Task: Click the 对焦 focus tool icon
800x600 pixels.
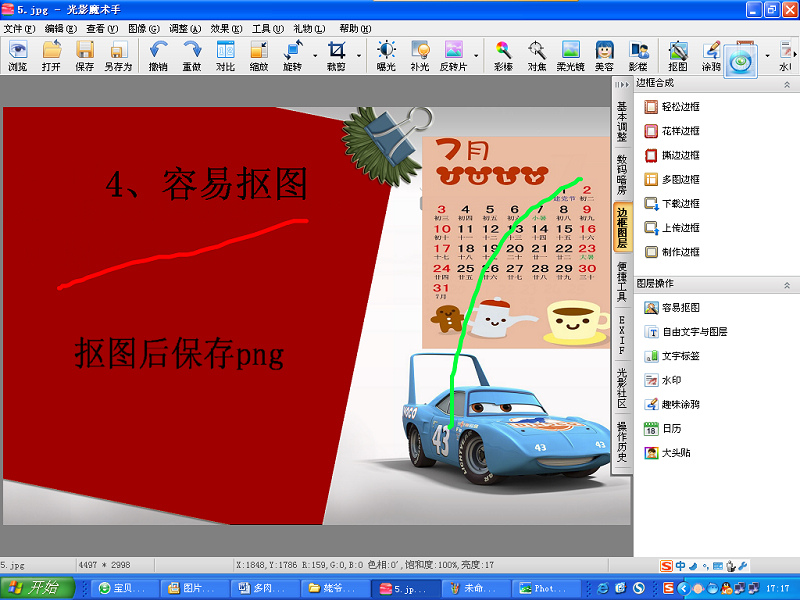Action: pos(537,55)
